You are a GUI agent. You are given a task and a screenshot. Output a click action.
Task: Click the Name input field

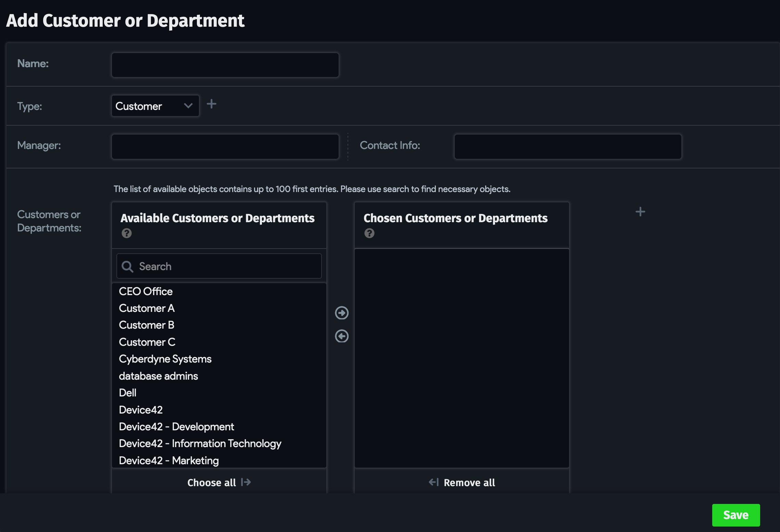tap(225, 65)
